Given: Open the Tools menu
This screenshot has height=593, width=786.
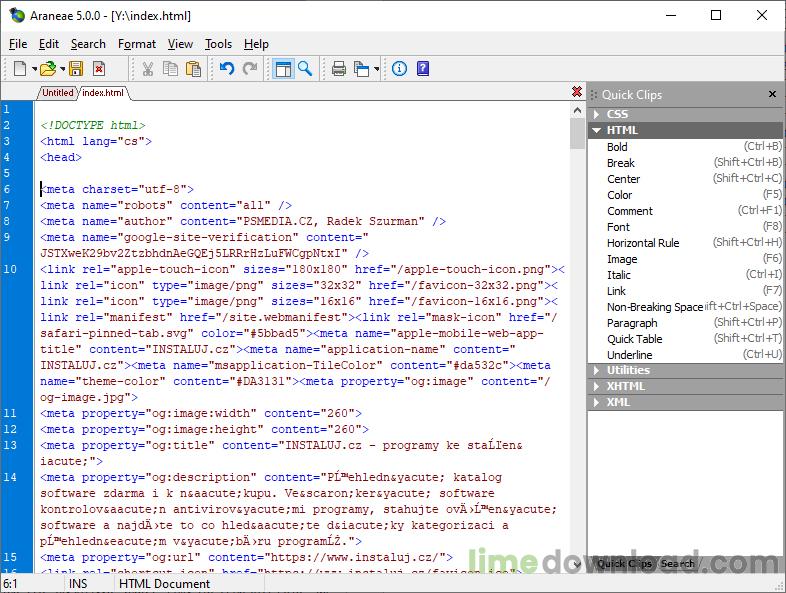Looking at the screenshot, I should pyautogui.click(x=218, y=44).
